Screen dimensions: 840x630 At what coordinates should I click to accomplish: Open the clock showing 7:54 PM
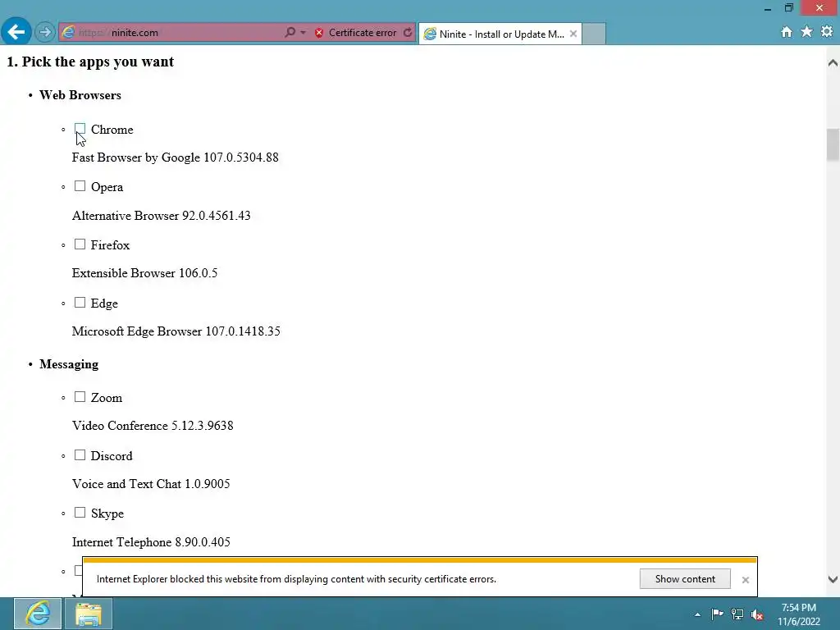pos(798,614)
